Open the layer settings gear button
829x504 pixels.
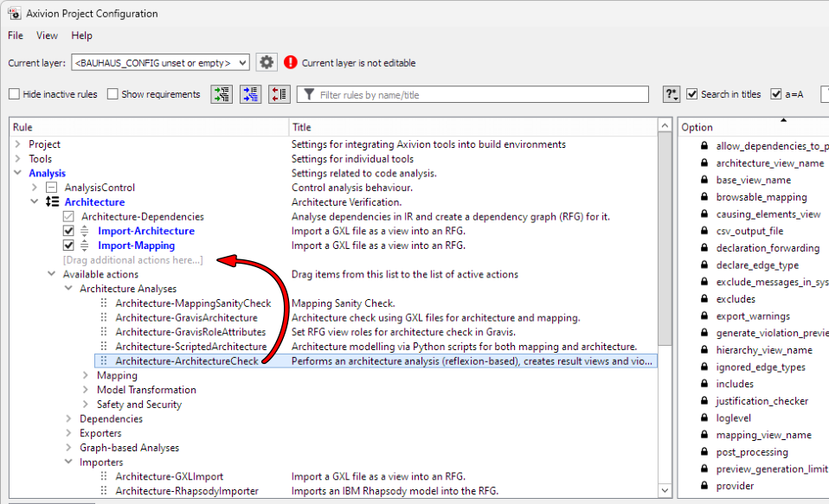coord(267,62)
